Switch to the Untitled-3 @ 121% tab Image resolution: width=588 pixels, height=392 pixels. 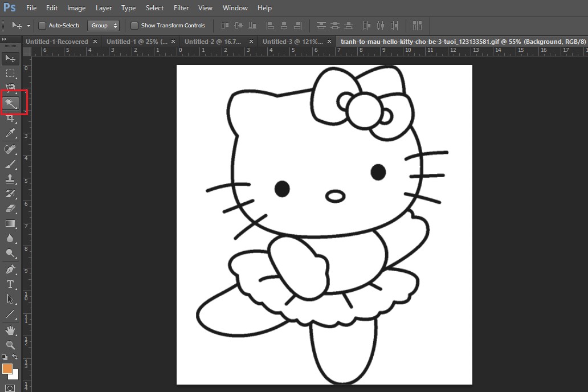tap(292, 42)
